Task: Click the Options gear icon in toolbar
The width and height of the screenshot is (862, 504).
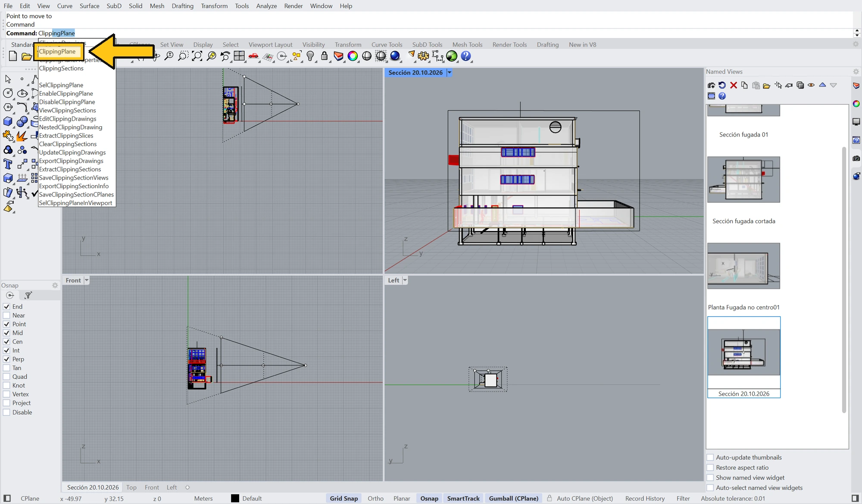Action: click(423, 56)
